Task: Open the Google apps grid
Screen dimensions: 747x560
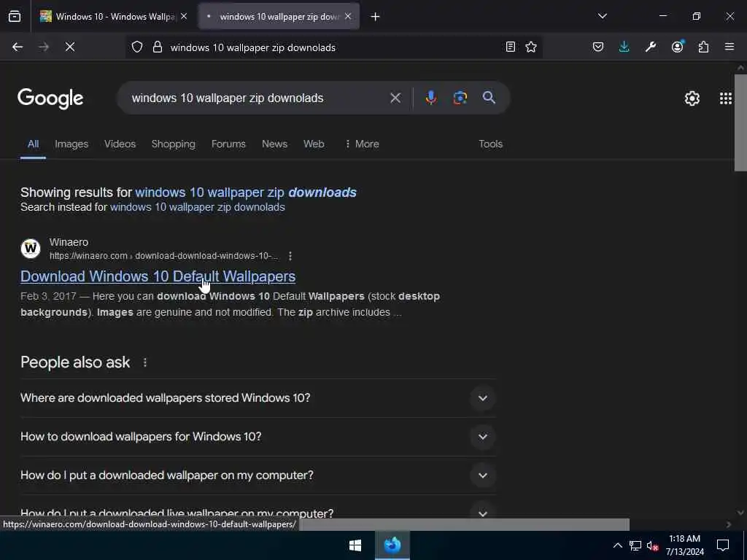Action: point(726,98)
